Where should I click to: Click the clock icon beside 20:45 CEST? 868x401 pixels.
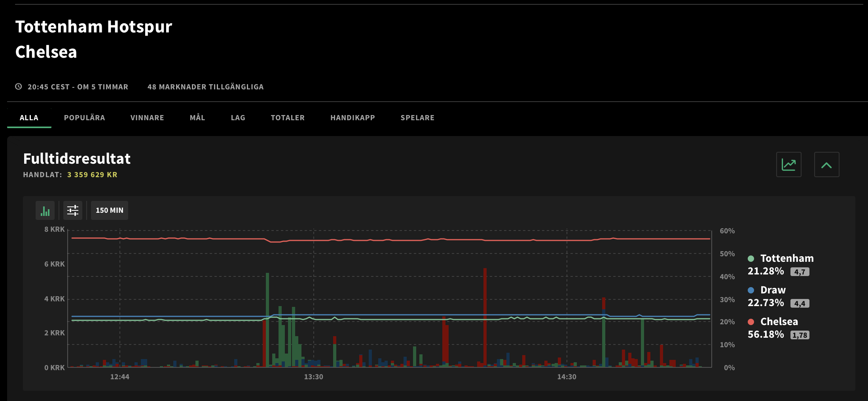coord(19,87)
